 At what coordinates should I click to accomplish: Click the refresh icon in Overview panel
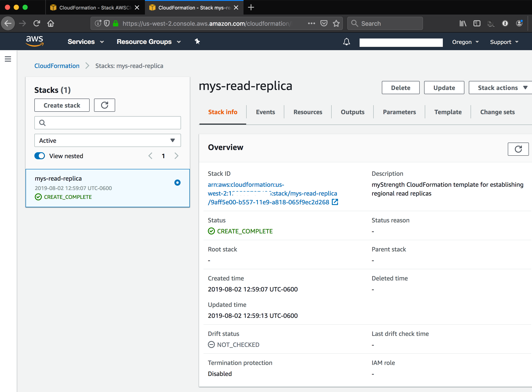(x=517, y=149)
